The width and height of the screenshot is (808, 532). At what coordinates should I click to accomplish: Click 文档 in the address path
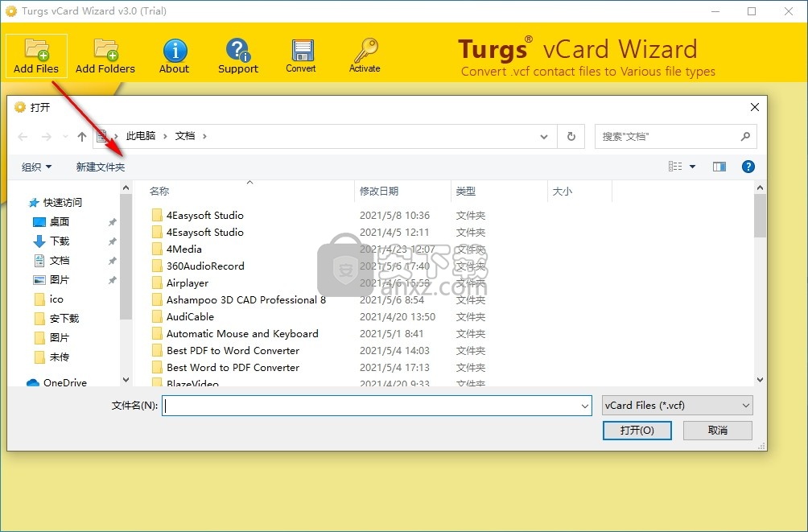185,135
